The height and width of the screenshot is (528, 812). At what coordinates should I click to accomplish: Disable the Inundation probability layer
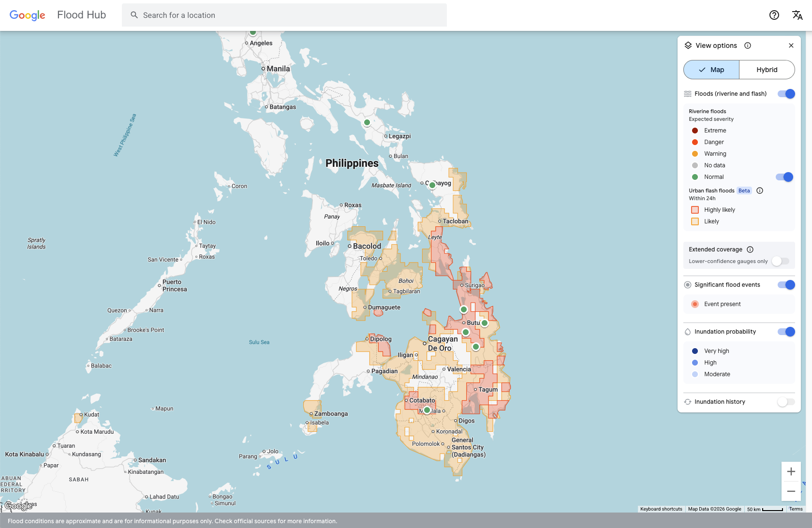click(786, 332)
